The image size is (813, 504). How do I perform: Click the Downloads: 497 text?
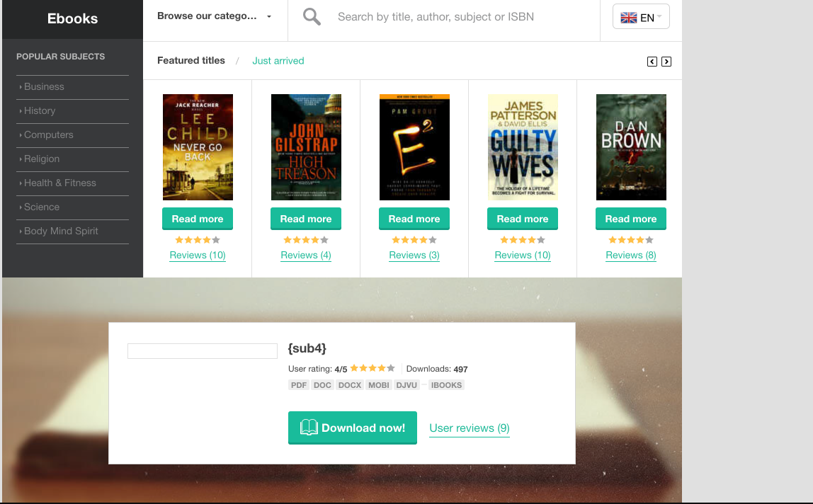[x=437, y=370]
